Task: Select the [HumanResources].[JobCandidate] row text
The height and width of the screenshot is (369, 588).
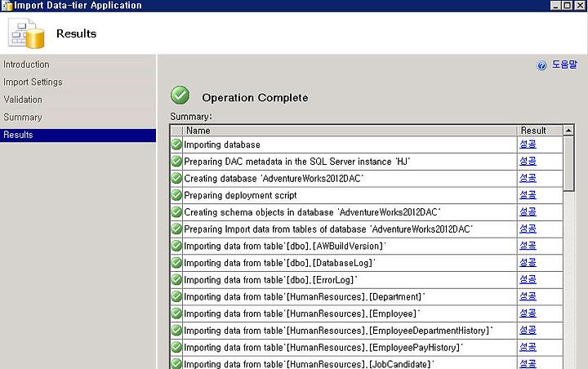Action: point(309,364)
